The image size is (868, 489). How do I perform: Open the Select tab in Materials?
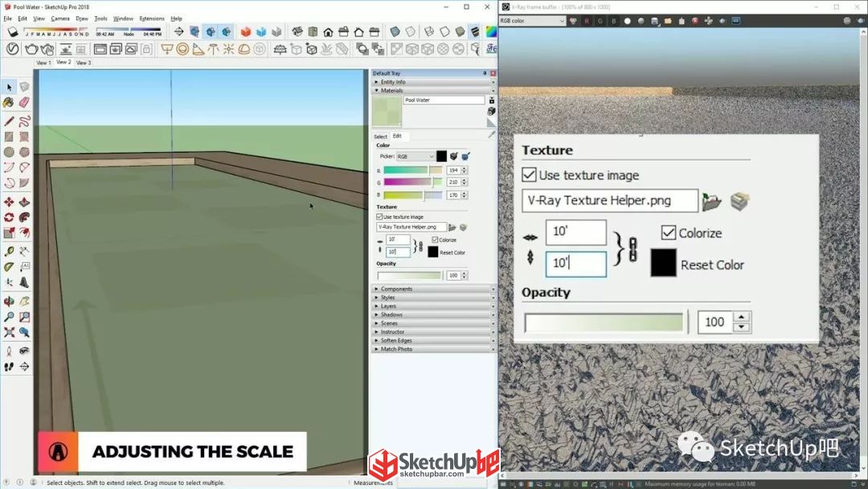[x=380, y=136]
